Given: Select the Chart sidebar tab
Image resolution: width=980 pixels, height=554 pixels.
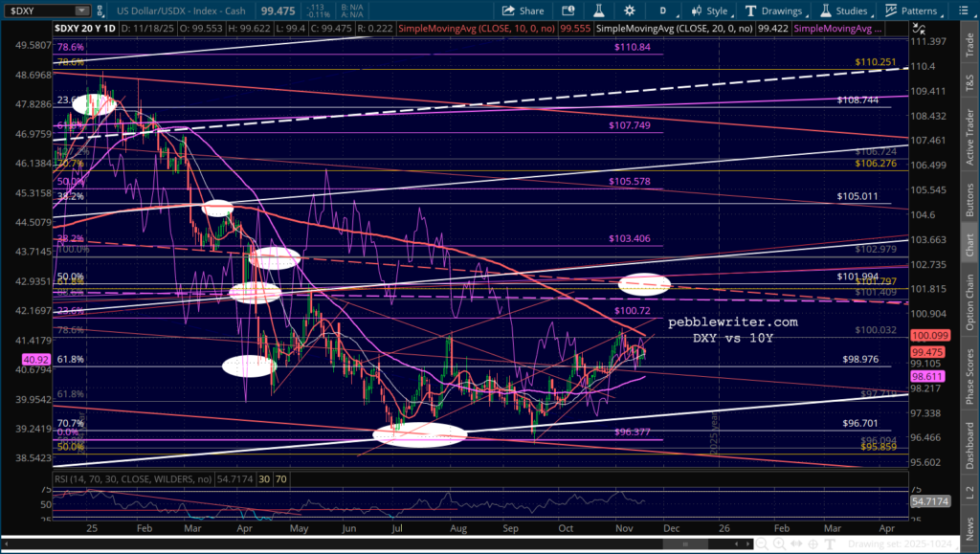Looking at the screenshot, I should click(x=969, y=245).
